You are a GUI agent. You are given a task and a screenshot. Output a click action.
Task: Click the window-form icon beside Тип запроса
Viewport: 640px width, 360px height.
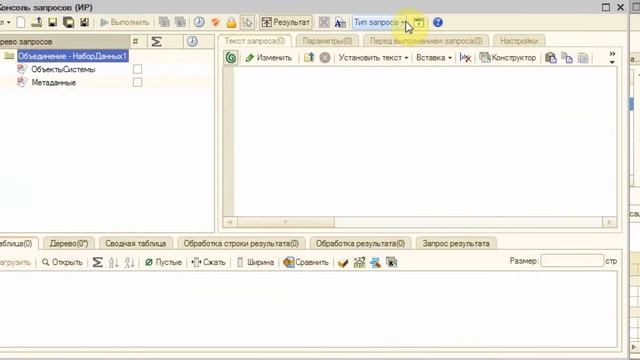coord(419,22)
